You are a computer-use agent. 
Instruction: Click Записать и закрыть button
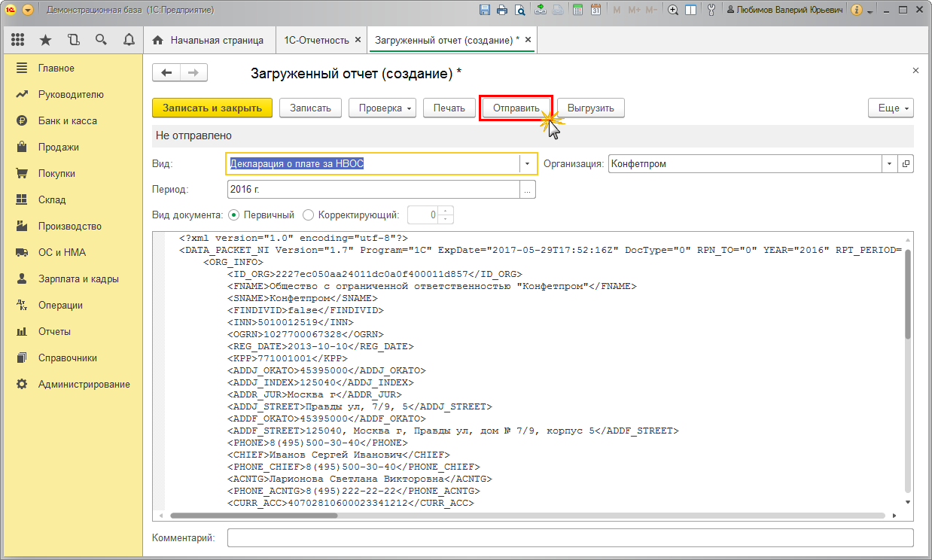212,108
